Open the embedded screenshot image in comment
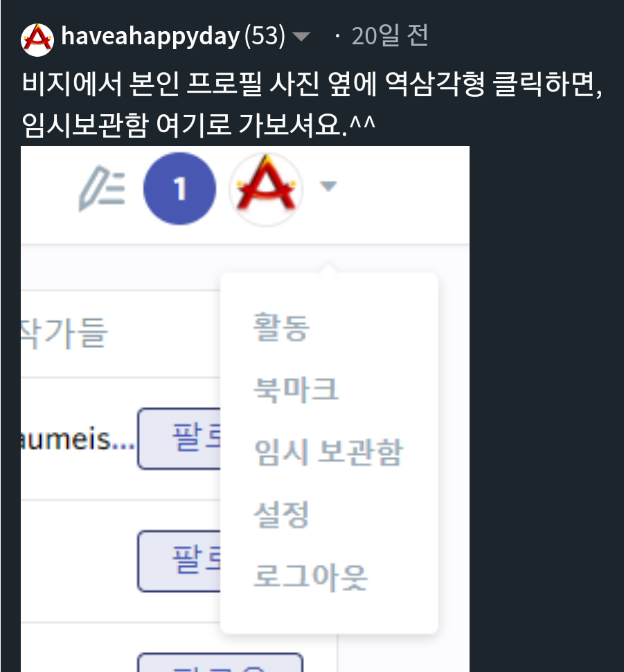624x672 pixels. [245, 409]
